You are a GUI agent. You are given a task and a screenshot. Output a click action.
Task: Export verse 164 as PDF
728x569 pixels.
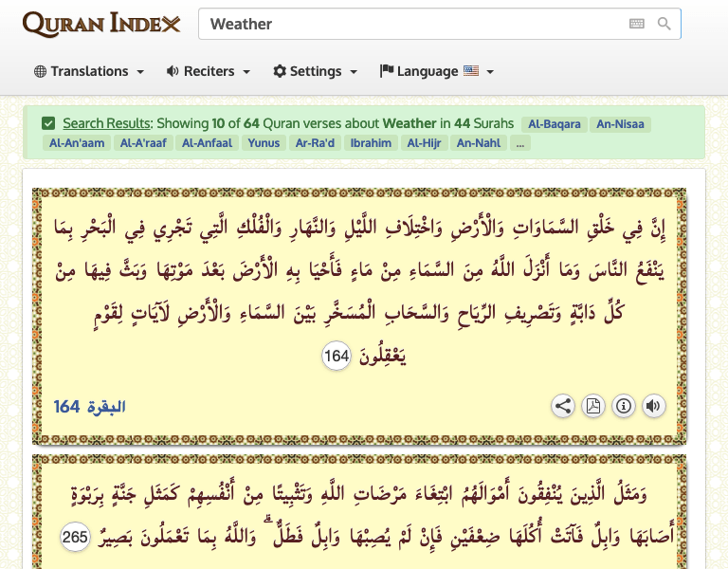click(x=592, y=407)
